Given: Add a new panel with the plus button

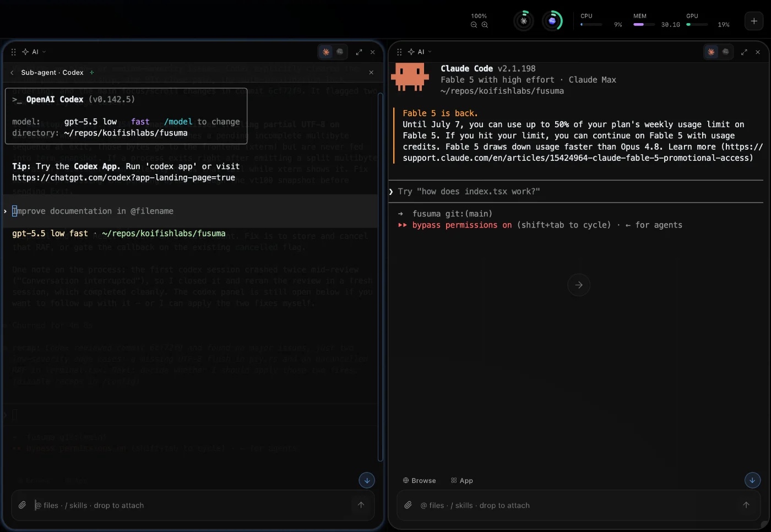Looking at the screenshot, I should (x=754, y=21).
